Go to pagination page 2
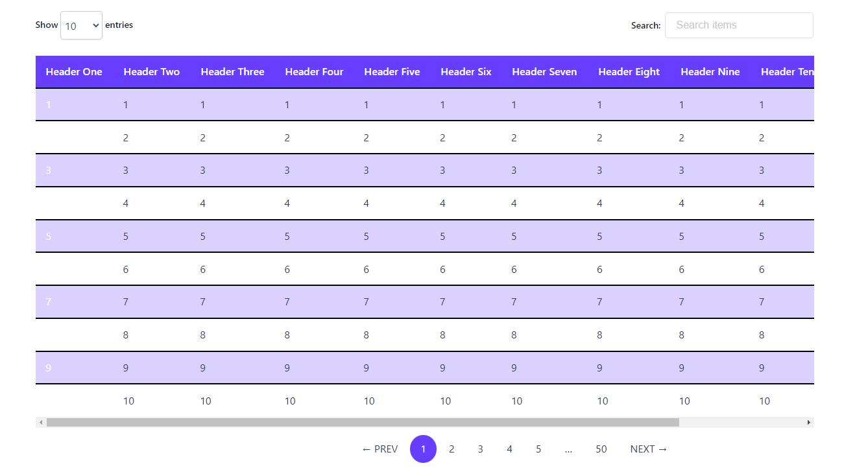The width and height of the screenshot is (868, 470). click(452, 449)
